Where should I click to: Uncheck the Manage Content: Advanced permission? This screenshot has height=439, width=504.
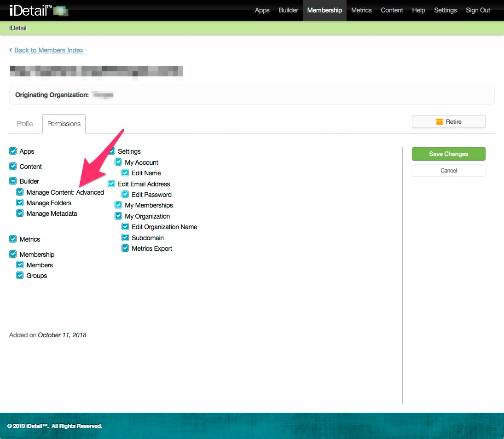pyautogui.click(x=20, y=192)
